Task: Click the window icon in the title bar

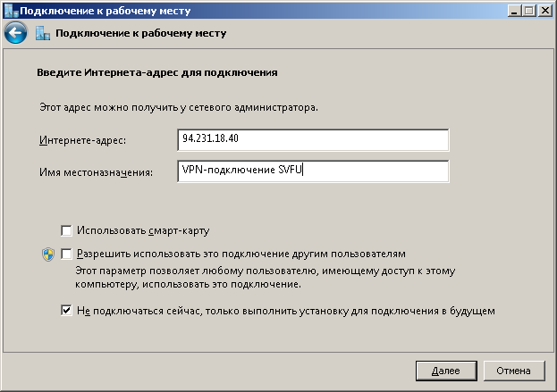Action: point(9,10)
